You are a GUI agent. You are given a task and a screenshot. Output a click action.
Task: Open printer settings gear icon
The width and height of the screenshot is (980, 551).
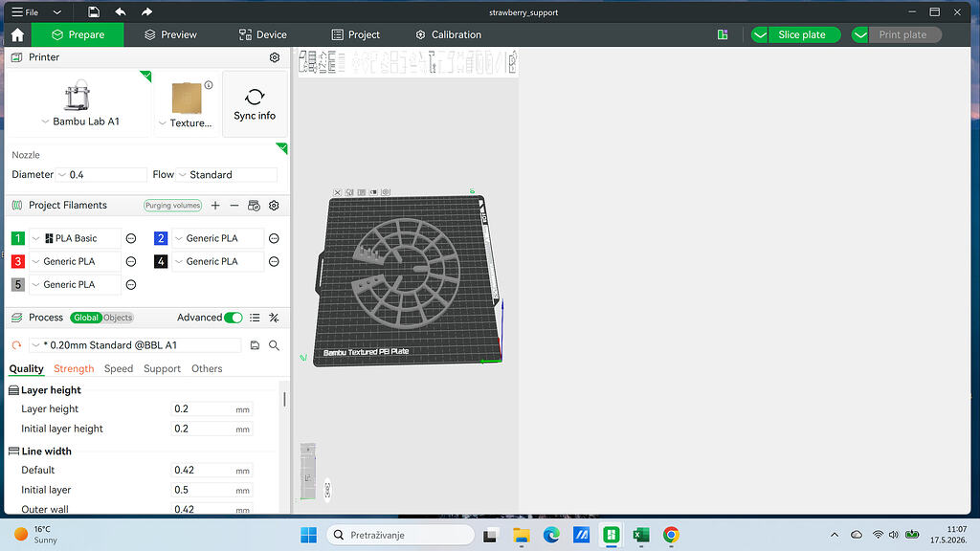click(x=275, y=57)
